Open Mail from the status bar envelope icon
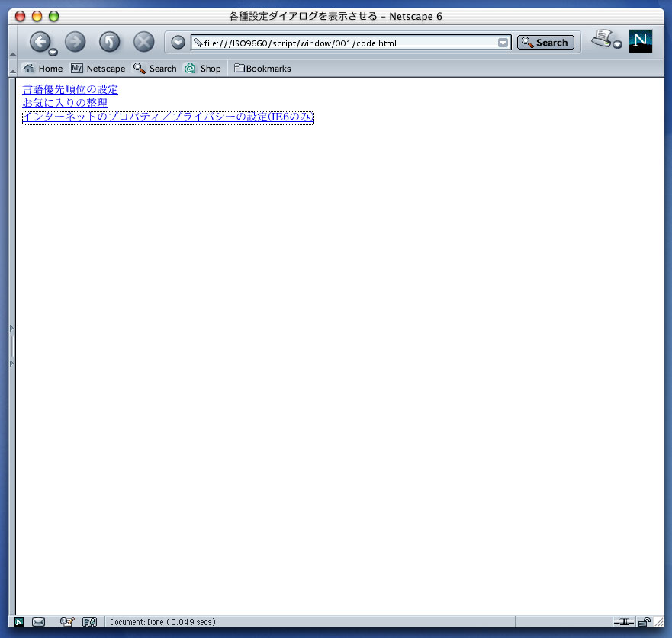Image resolution: width=672 pixels, height=638 pixels. pyautogui.click(x=39, y=622)
